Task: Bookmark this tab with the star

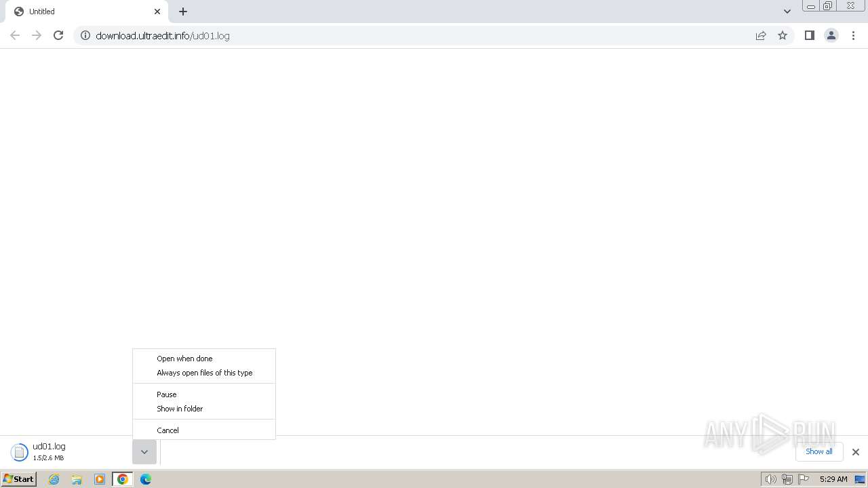Action: 783,35
